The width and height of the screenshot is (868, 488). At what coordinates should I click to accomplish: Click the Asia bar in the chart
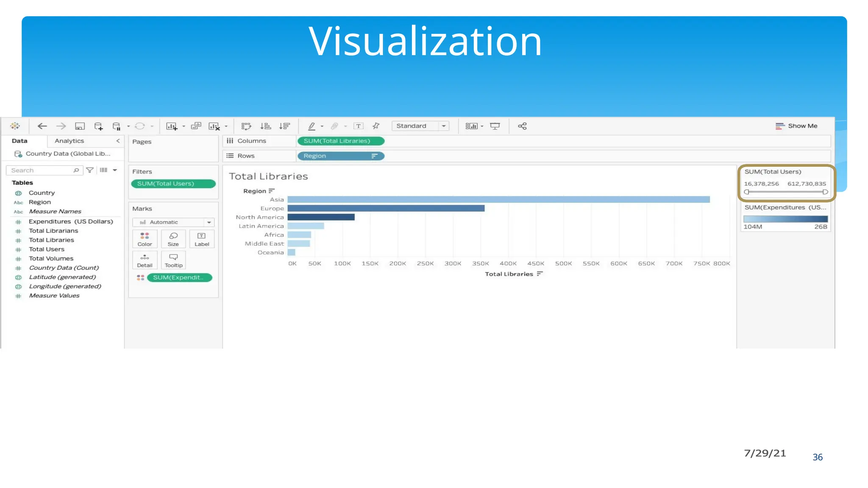click(498, 200)
